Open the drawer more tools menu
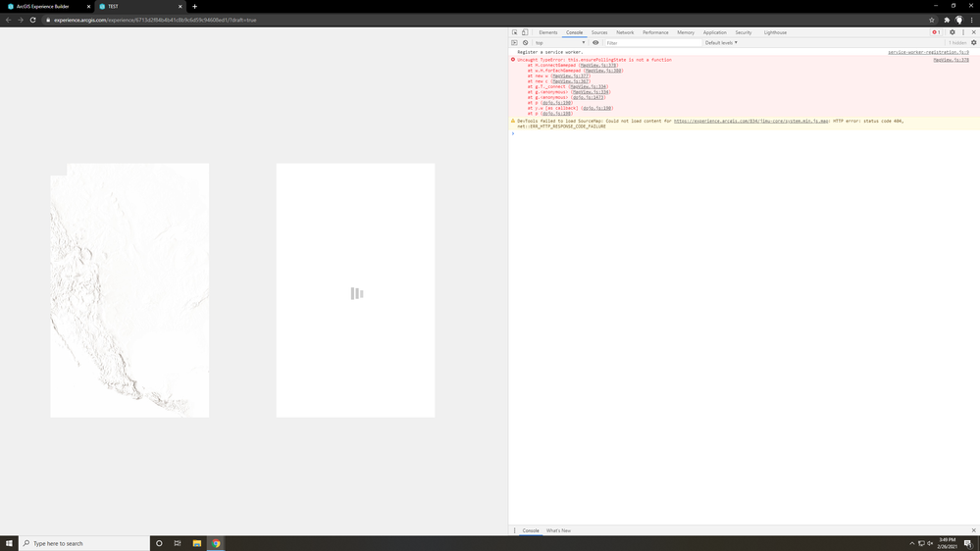The image size is (980, 551). pyautogui.click(x=514, y=530)
